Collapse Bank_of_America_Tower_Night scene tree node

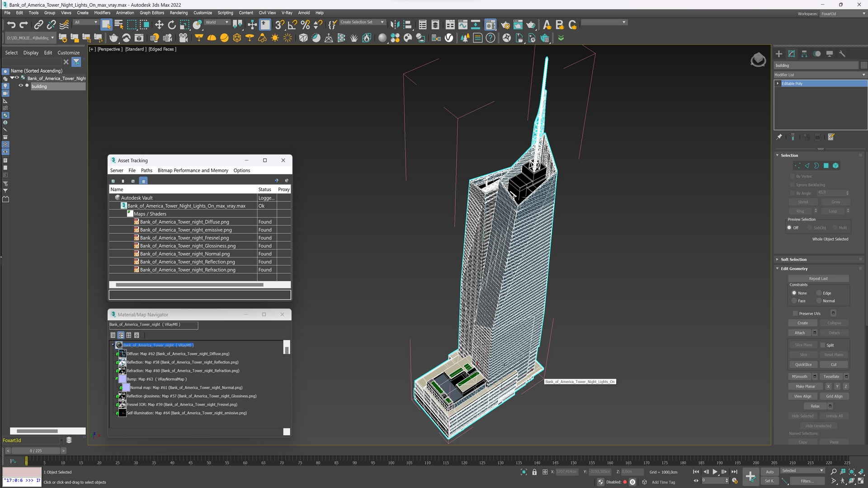(12, 78)
